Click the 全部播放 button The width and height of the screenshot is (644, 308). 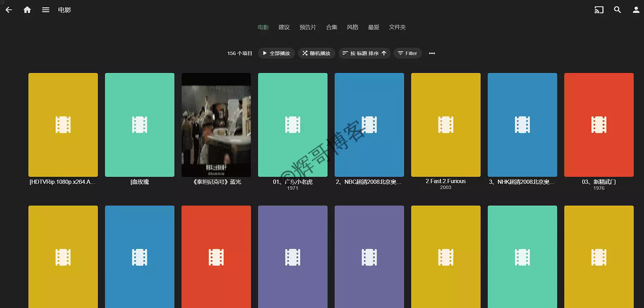point(276,53)
